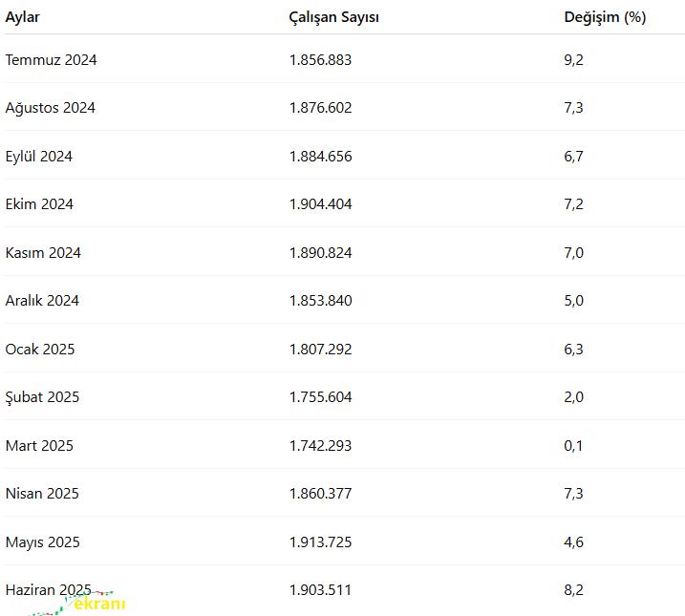
Task: Click the Haziran 2025 value 1.903.511
Action: tap(320, 590)
